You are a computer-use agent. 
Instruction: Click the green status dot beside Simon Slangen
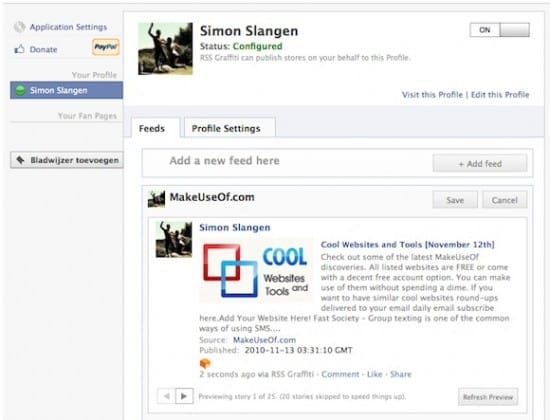pyautogui.click(x=20, y=90)
